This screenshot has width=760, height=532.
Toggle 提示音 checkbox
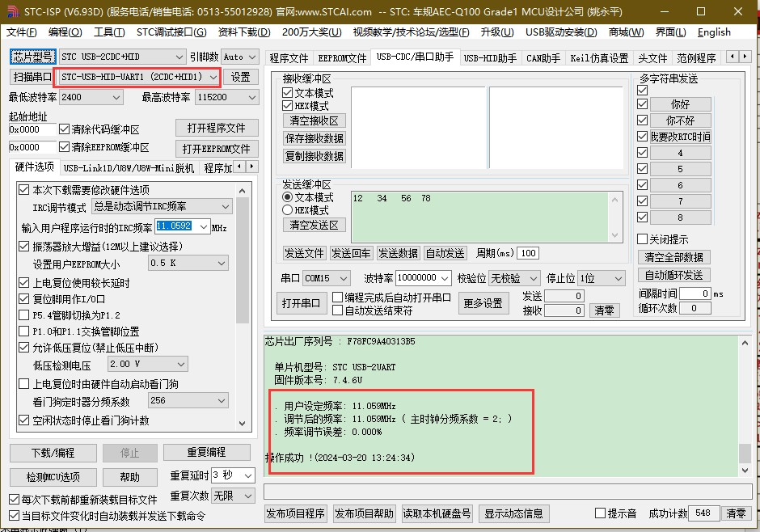600,513
